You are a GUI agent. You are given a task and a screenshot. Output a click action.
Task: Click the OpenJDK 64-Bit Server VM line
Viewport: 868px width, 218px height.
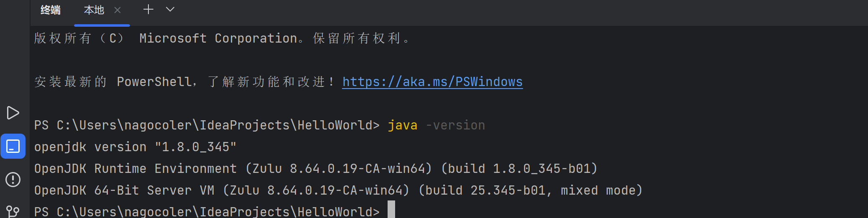click(x=338, y=190)
